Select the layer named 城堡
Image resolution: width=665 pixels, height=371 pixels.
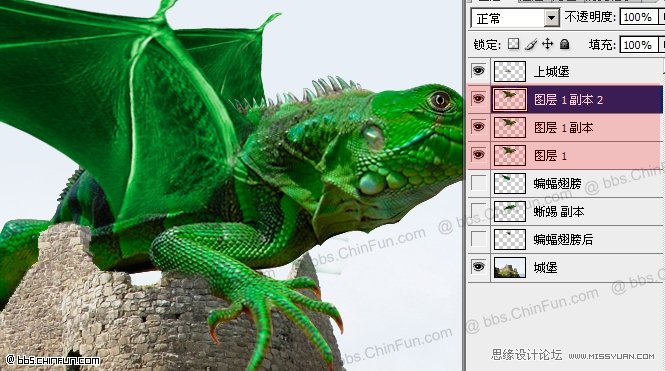tap(545, 268)
